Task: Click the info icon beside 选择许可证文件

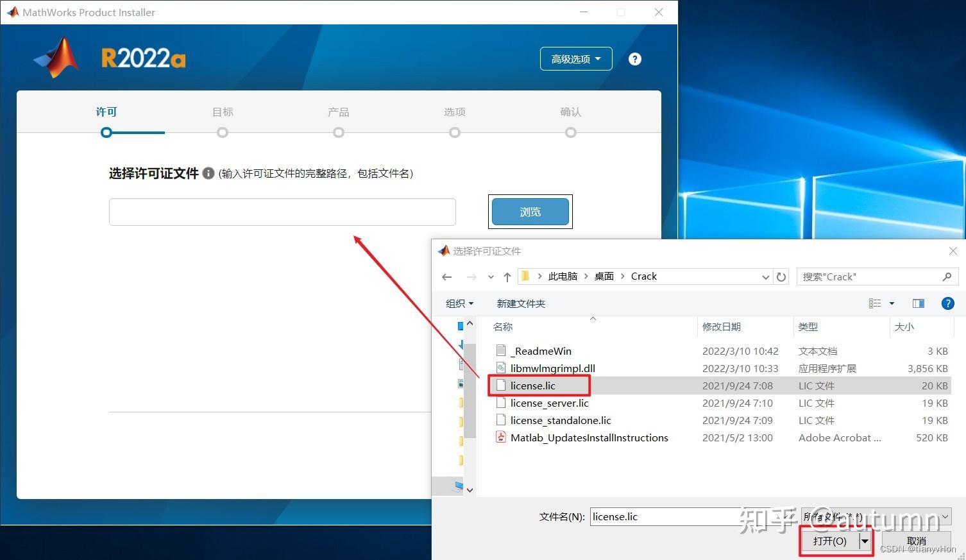Action: tap(208, 173)
